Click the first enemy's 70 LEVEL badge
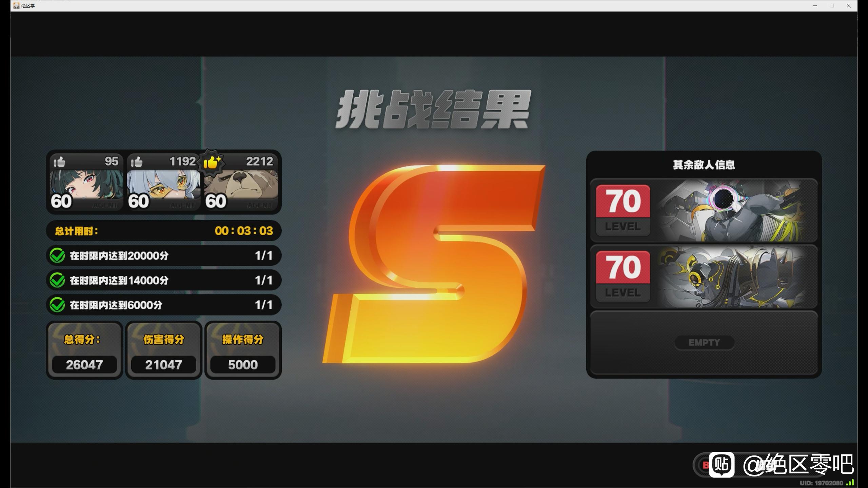Screen dimensions: 868x488 (623, 210)
